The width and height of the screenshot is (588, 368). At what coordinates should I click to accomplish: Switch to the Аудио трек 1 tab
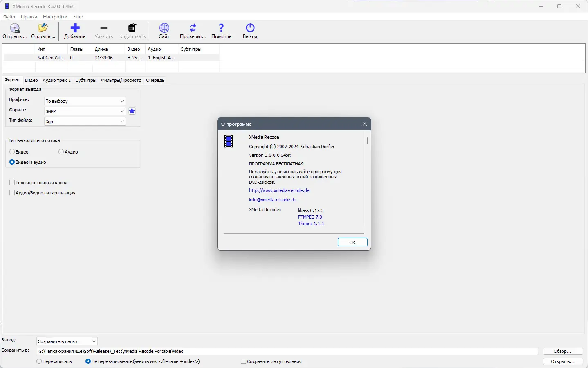point(57,80)
